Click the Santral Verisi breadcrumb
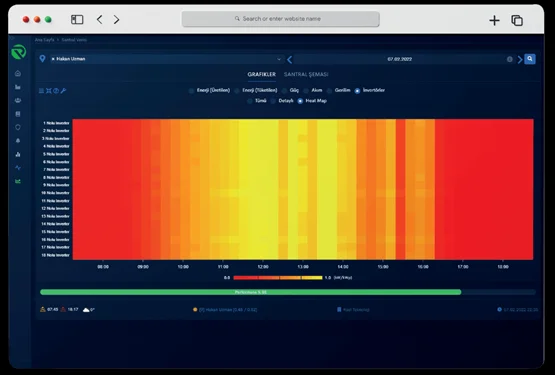 pyautogui.click(x=74, y=40)
